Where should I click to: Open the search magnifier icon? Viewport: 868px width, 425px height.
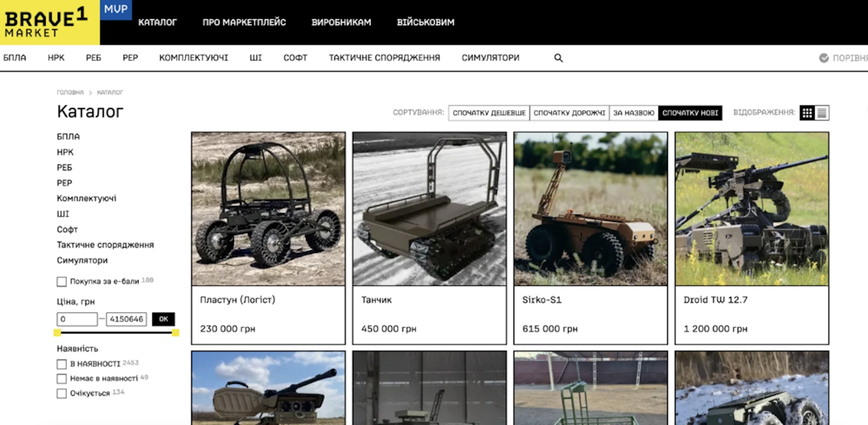[x=558, y=58]
